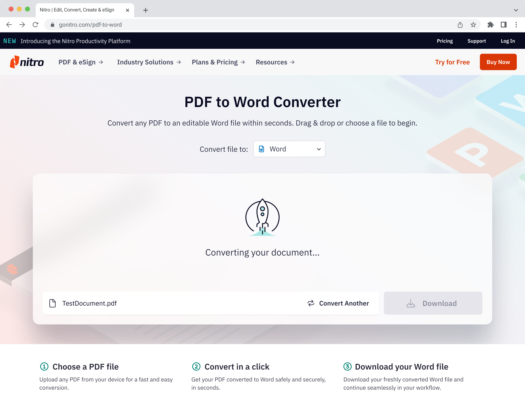This screenshot has height=420, width=525.
Task: Expand the Industry Solutions menu
Action: 149,62
